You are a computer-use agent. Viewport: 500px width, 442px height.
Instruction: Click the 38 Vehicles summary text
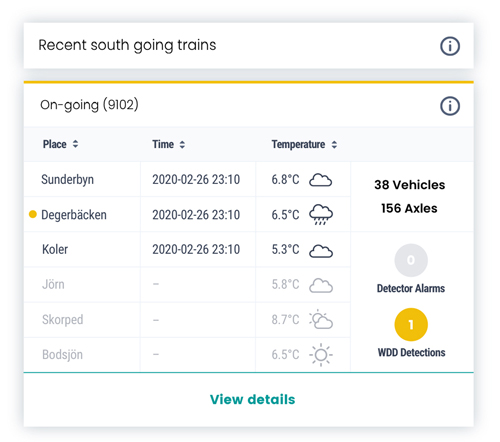[x=410, y=185]
